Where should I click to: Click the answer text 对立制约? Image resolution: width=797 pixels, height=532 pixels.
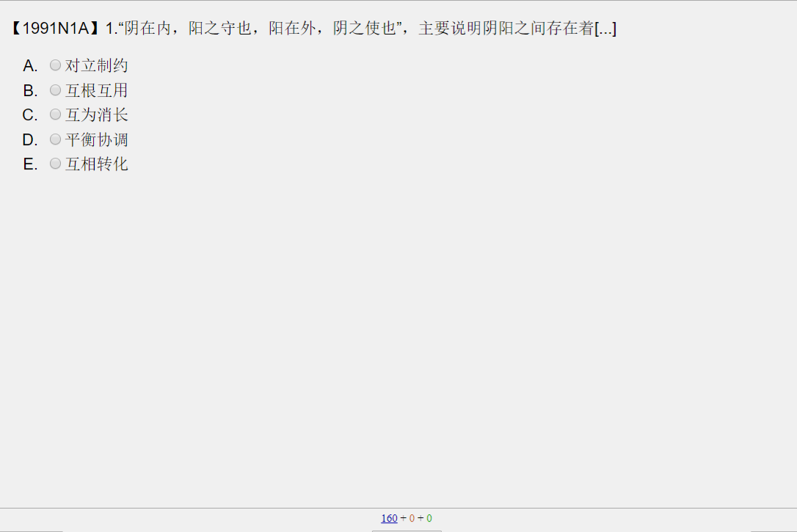point(97,65)
